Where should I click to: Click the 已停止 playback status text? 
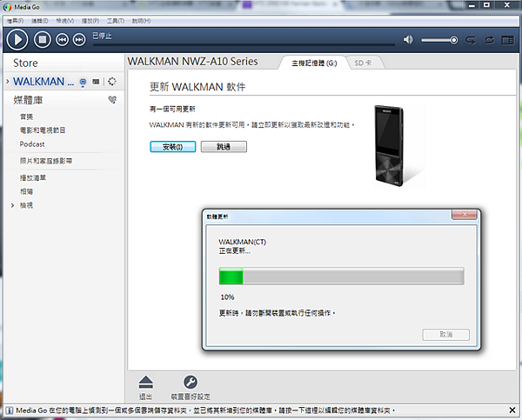pos(102,36)
